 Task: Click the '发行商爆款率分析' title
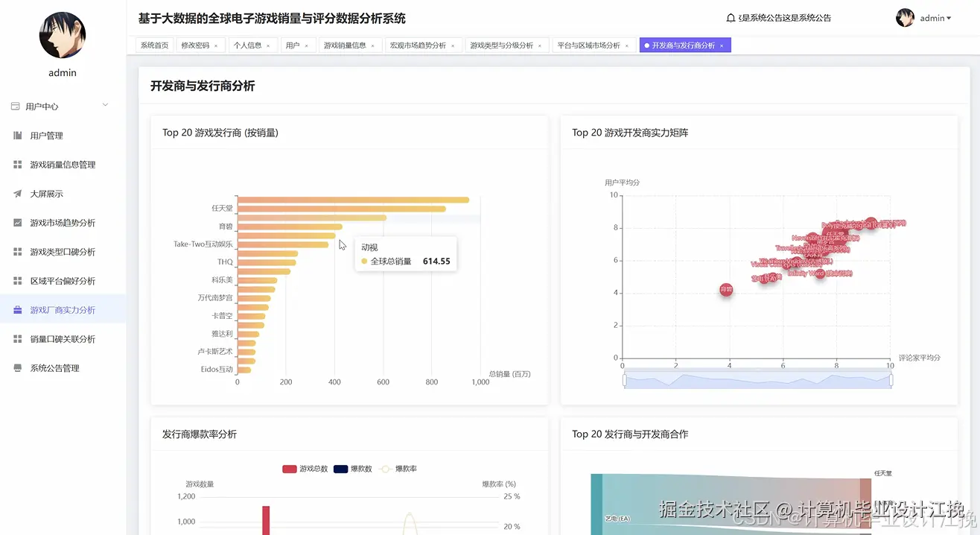tap(200, 434)
